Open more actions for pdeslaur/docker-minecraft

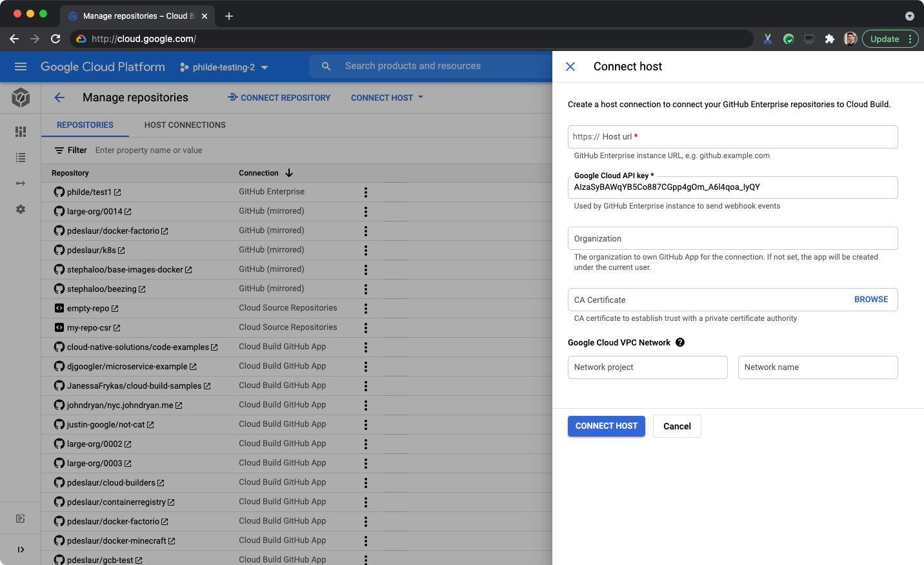tap(366, 541)
